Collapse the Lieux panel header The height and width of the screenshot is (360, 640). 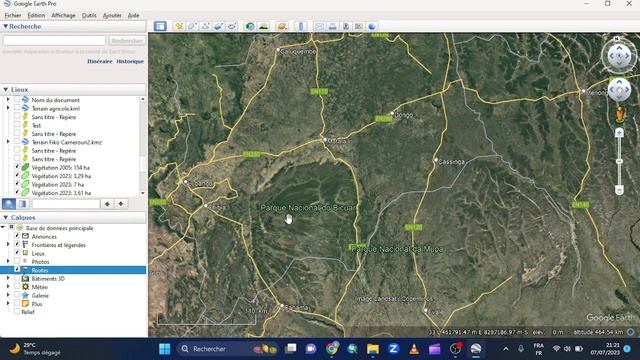[6, 89]
